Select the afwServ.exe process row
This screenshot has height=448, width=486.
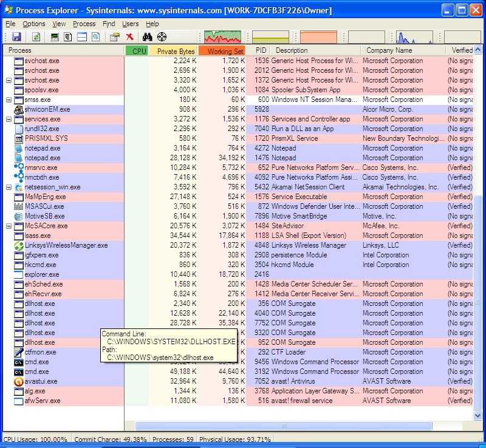[x=238, y=401]
